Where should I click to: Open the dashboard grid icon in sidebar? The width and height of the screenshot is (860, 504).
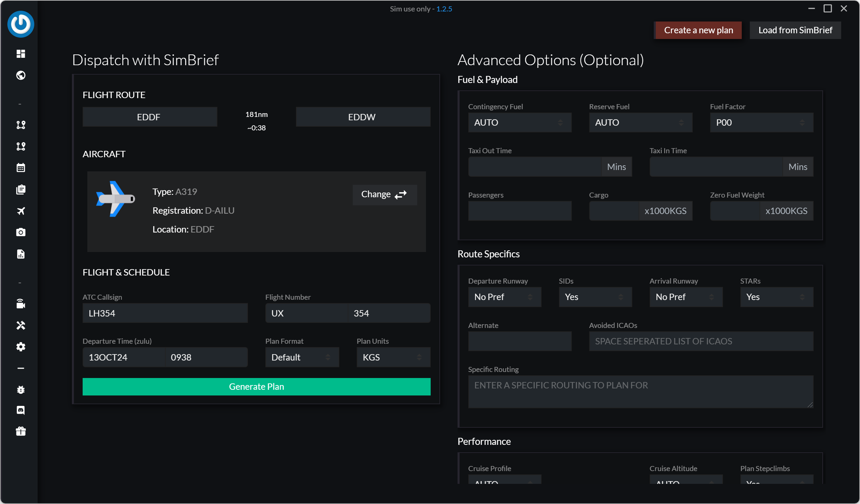coord(21,54)
